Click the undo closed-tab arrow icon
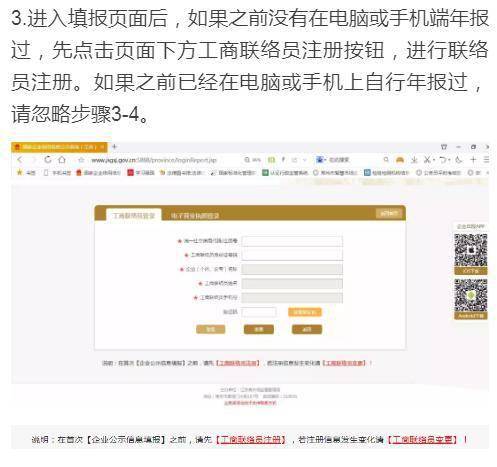The image size is (497, 467). (x=442, y=160)
